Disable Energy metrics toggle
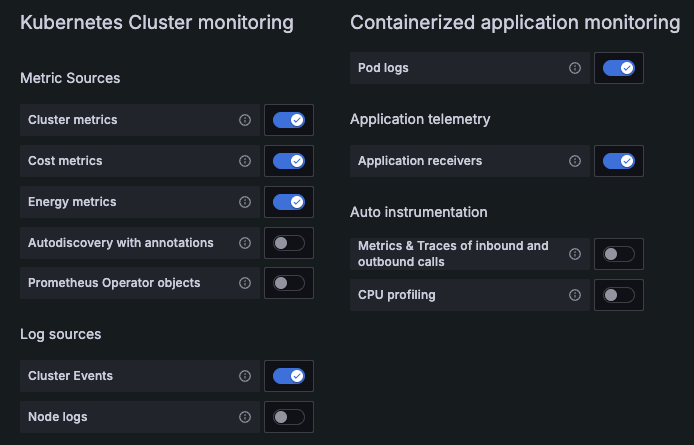Image resolution: width=694 pixels, height=445 pixels. [x=289, y=202]
